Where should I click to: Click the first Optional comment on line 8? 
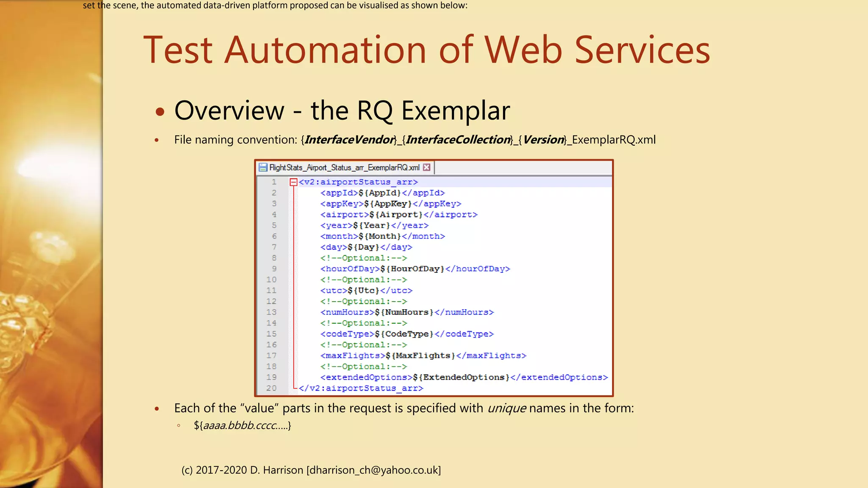[x=364, y=258]
